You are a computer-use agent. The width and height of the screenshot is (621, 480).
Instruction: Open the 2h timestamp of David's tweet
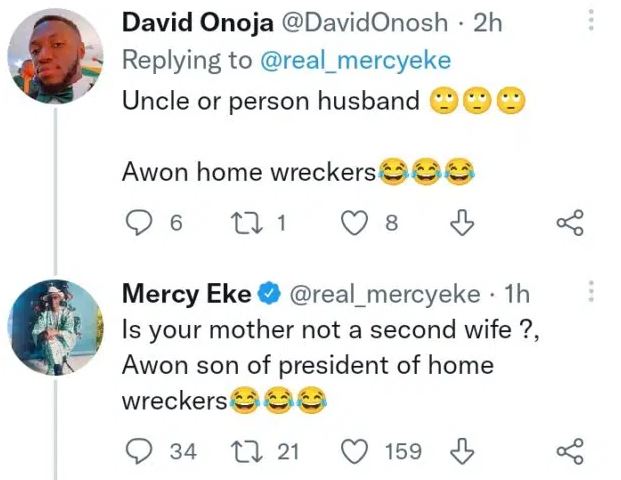tap(486, 23)
